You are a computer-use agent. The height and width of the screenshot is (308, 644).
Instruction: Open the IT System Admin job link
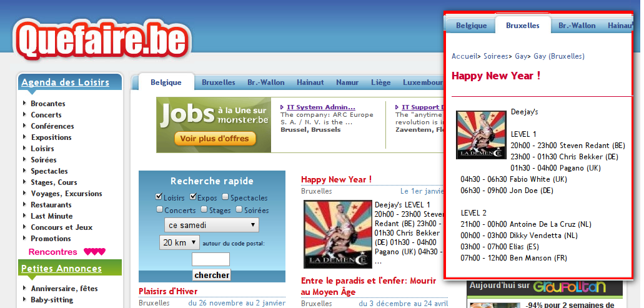pyautogui.click(x=321, y=107)
